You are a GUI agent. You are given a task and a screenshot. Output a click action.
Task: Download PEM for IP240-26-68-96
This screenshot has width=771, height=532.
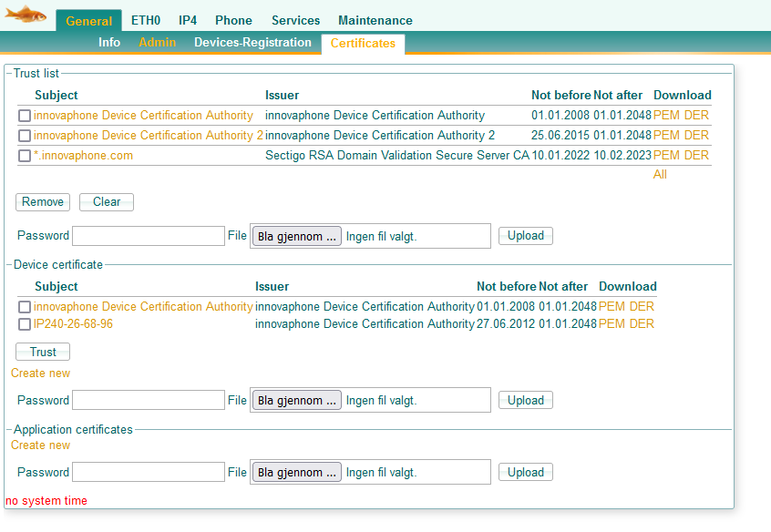point(612,324)
